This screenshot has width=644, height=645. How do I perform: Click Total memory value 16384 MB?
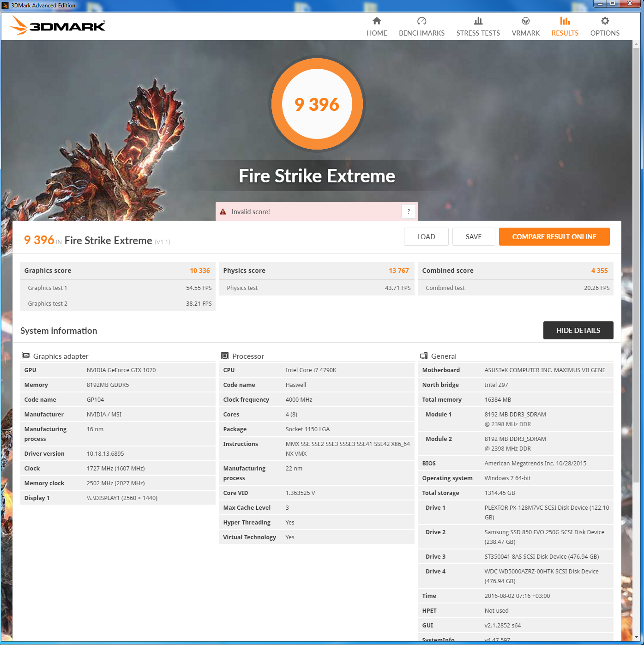498,399
